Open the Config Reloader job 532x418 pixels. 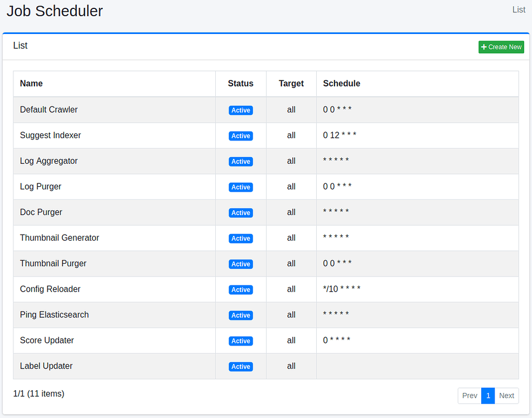pyautogui.click(x=50, y=289)
